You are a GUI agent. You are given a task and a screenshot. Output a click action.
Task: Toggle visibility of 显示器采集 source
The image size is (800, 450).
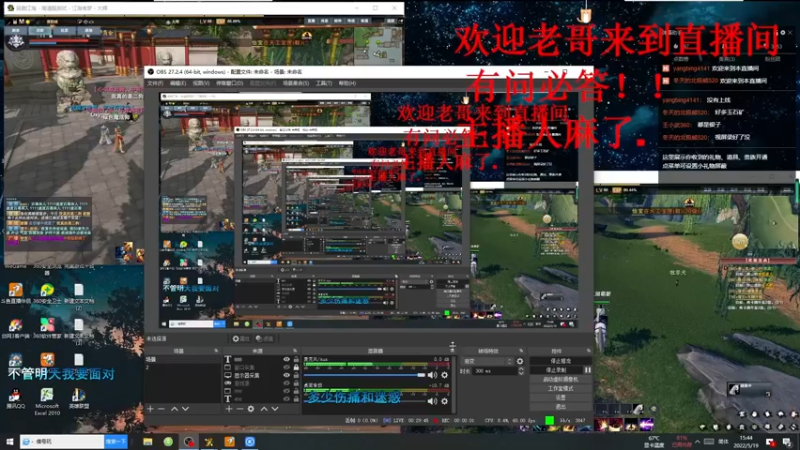pyautogui.click(x=286, y=375)
